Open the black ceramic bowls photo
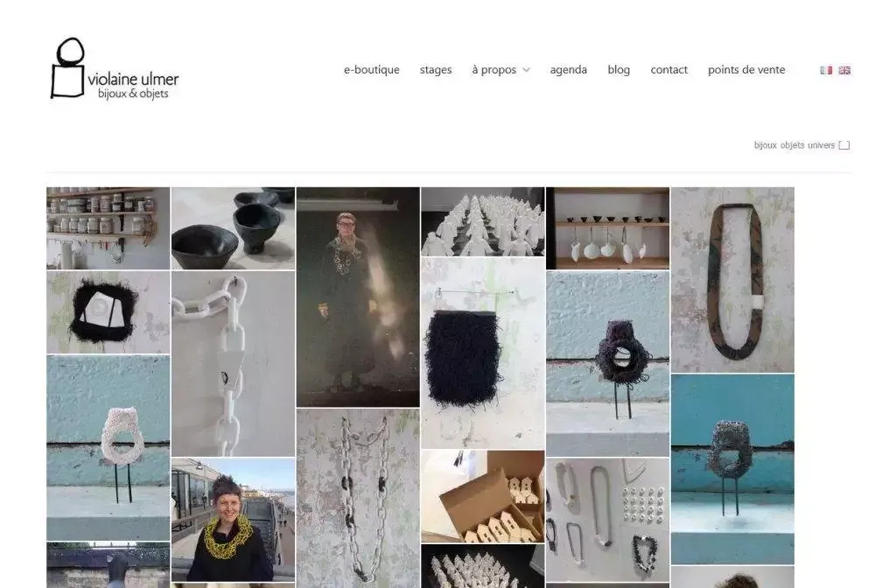The height and width of the screenshot is (588, 896). click(233, 227)
